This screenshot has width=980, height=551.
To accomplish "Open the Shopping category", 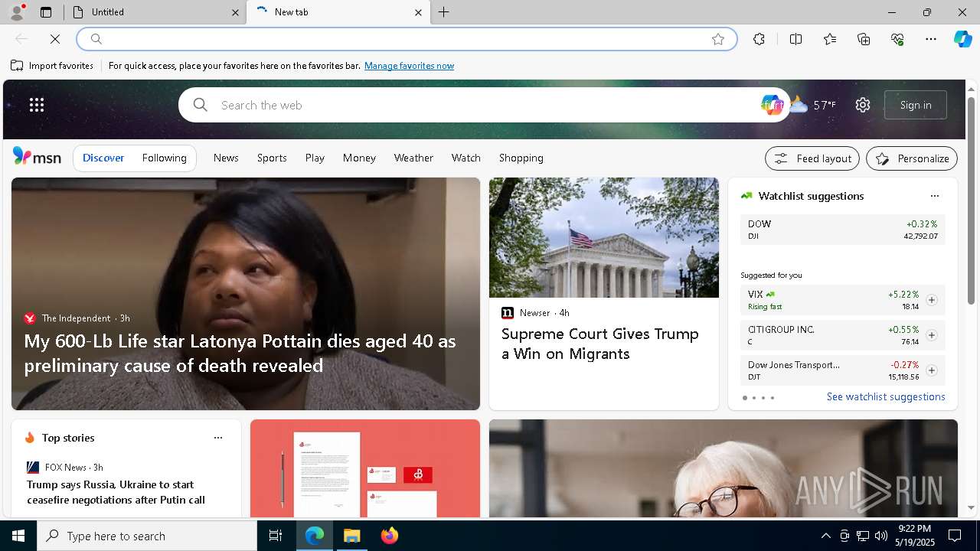I will click(x=521, y=158).
